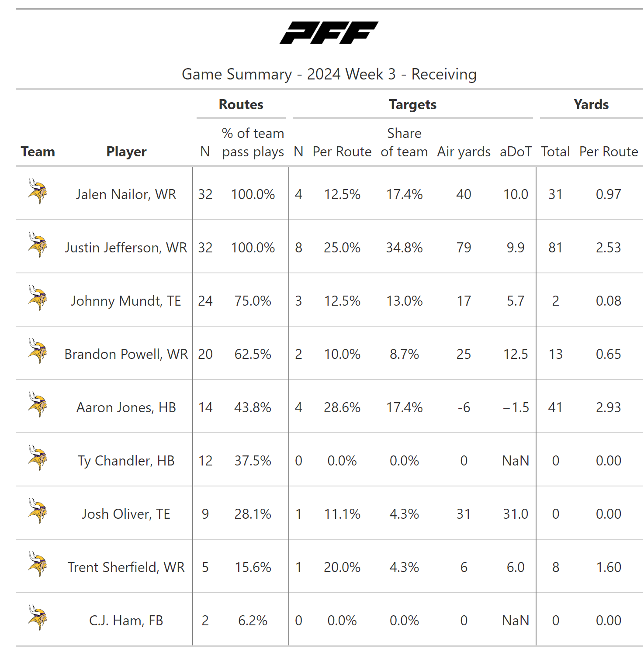
Task: Click the aDoT column header
Action: click(516, 152)
